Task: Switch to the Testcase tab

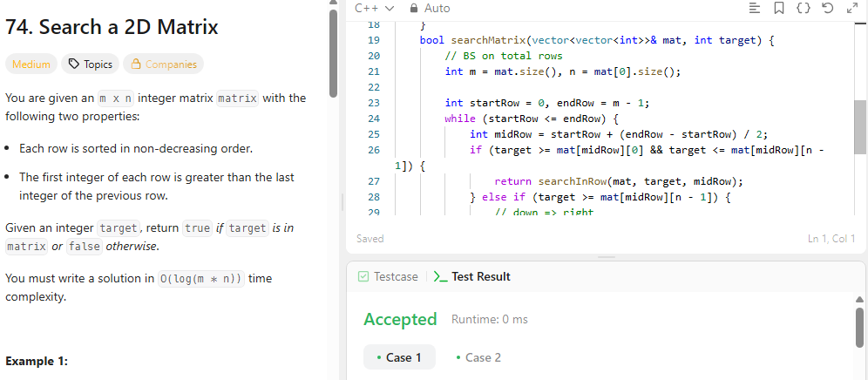Action: [388, 276]
